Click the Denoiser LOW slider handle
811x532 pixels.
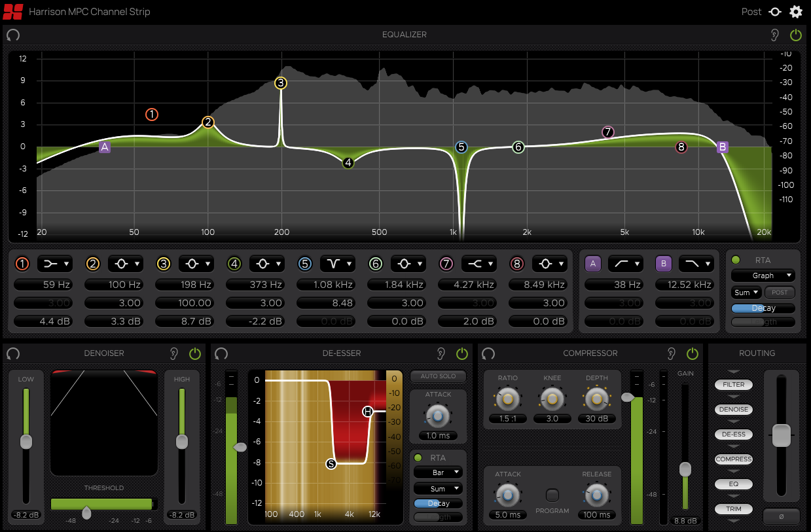coord(26,442)
